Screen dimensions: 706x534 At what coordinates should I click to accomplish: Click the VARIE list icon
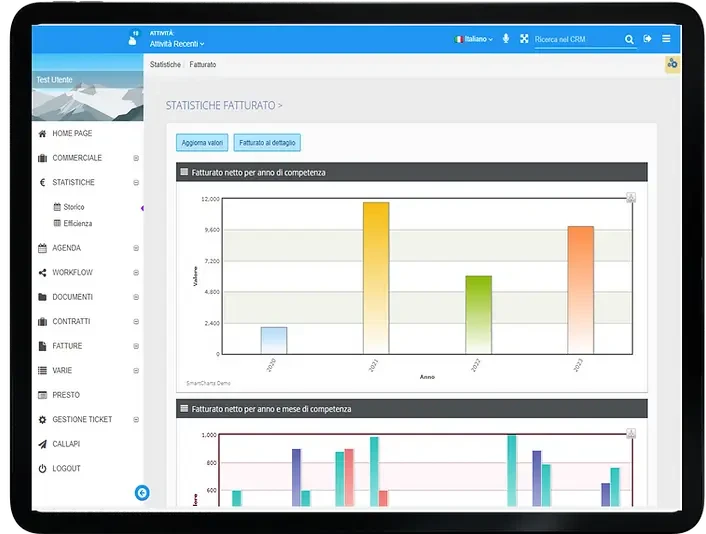coord(42,371)
